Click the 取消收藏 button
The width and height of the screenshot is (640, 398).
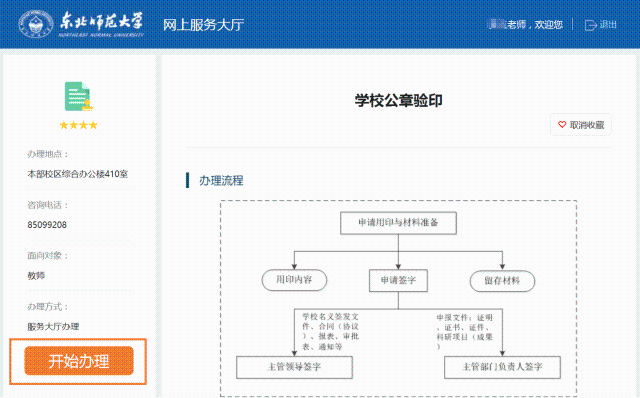click(581, 125)
